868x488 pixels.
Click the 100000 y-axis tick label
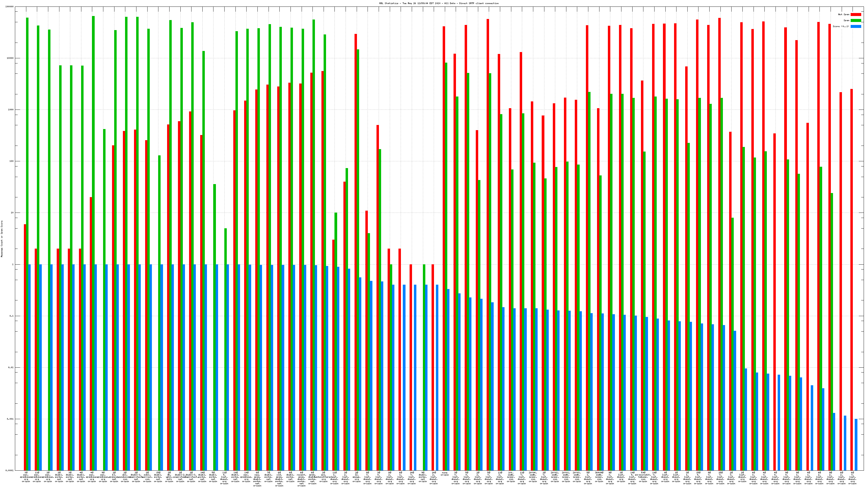[x=10, y=7]
